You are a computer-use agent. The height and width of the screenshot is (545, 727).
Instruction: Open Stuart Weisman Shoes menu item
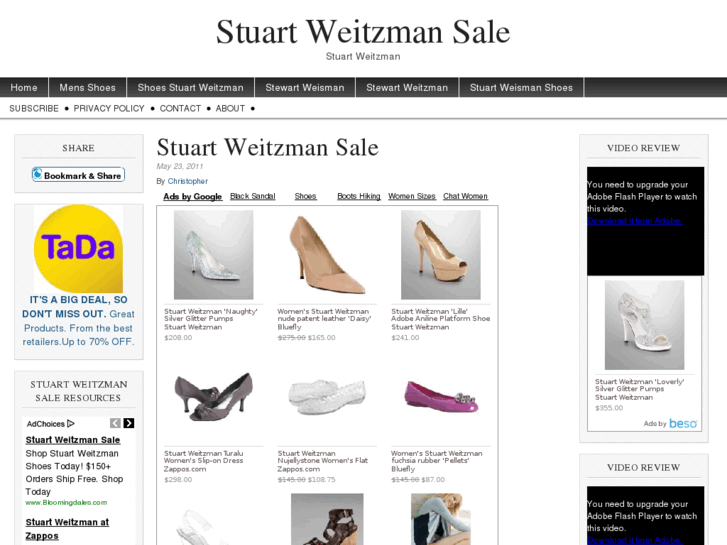[521, 88]
